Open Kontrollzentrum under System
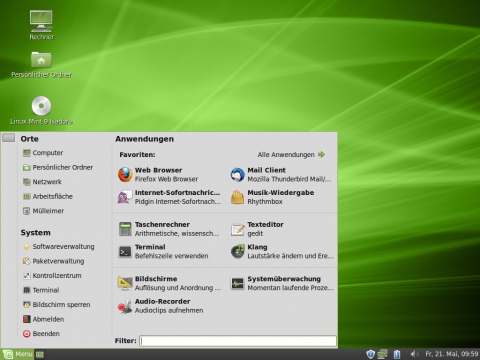The width and height of the screenshot is (480, 360). tap(52, 276)
